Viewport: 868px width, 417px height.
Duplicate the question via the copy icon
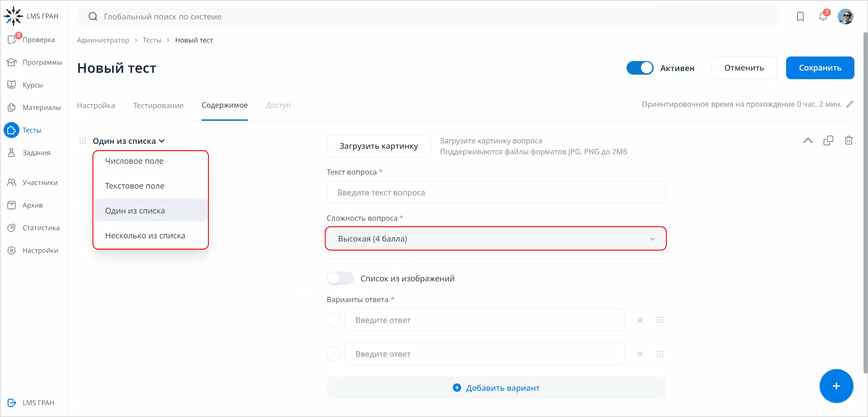coord(828,140)
